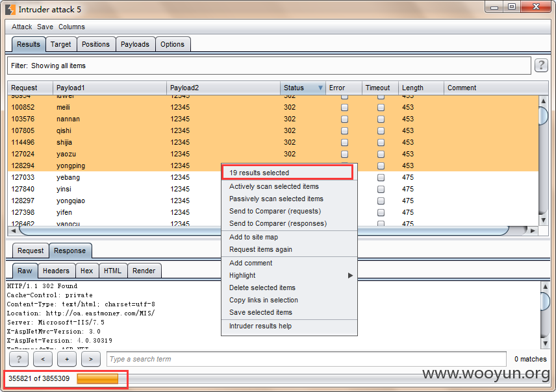Open the Render view tab
The height and width of the screenshot is (392, 556).
(144, 271)
